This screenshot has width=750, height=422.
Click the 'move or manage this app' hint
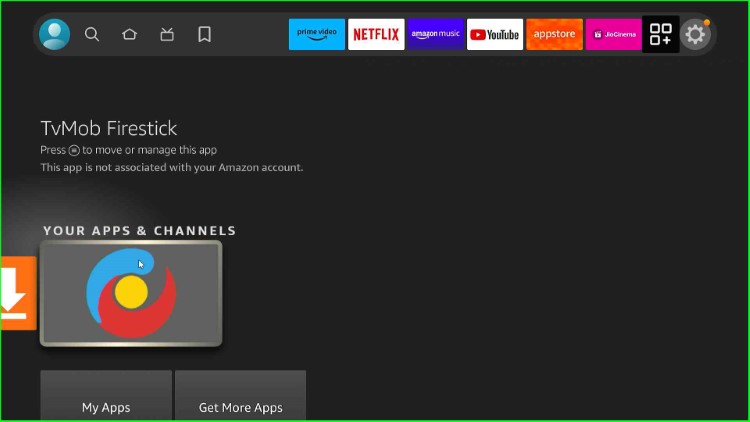point(128,150)
